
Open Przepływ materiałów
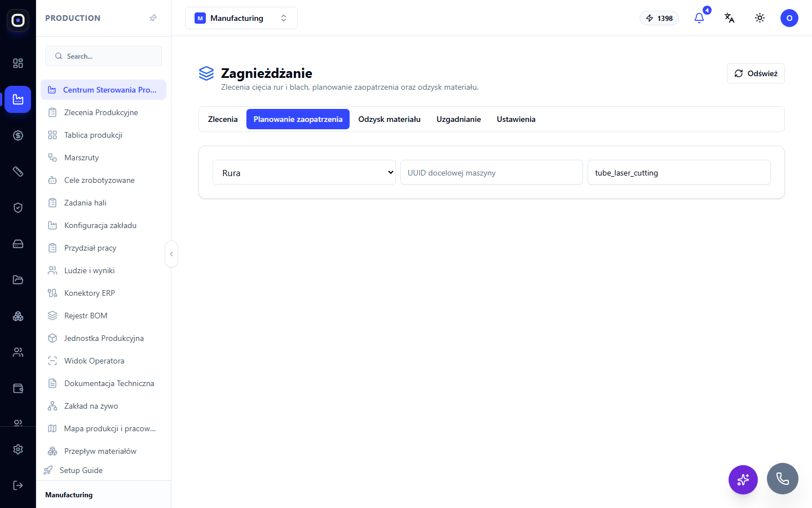point(104,451)
